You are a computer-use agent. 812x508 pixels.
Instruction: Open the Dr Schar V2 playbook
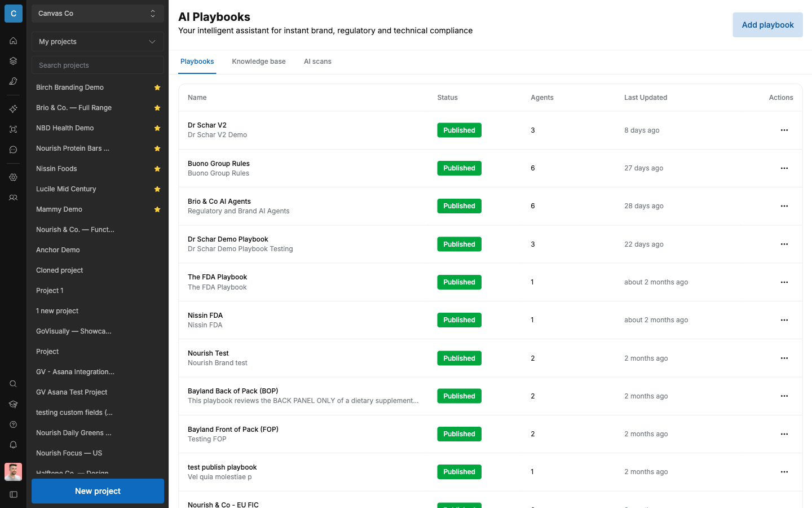click(207, 125)
